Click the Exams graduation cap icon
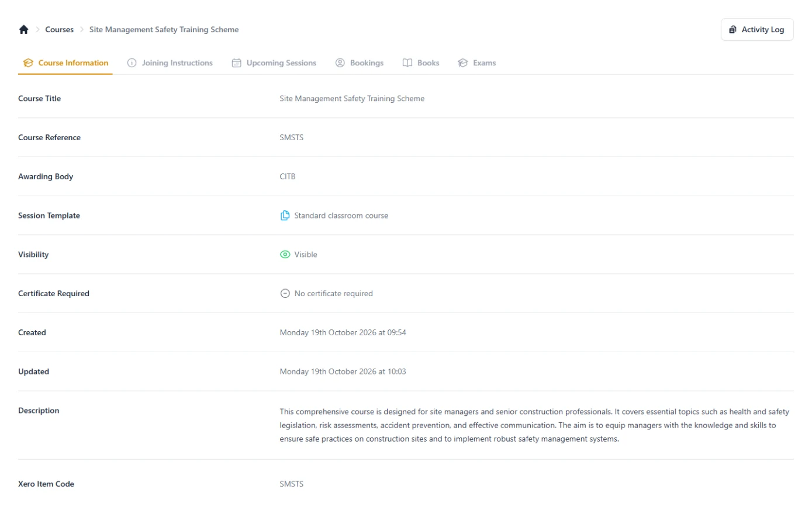 [x=463, y=63]
